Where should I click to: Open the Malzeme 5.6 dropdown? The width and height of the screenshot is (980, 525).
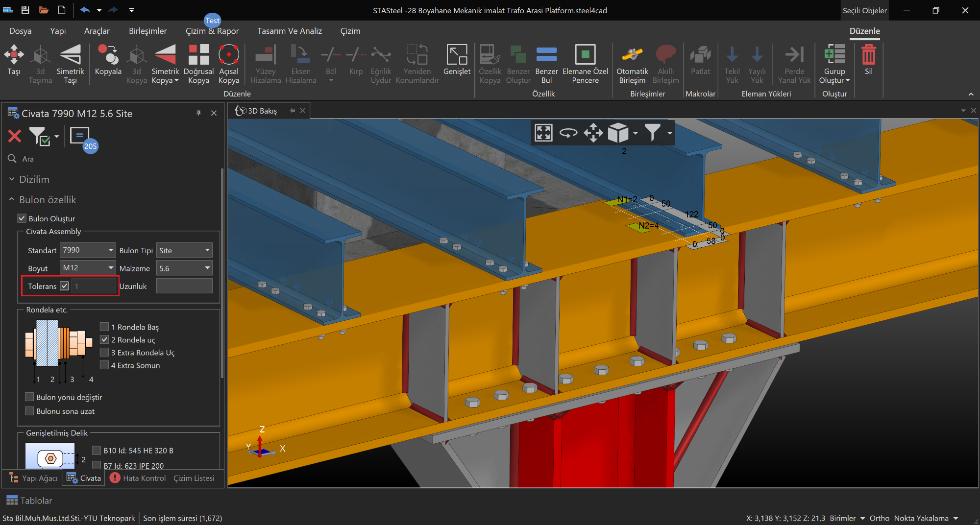coord(184,268)
